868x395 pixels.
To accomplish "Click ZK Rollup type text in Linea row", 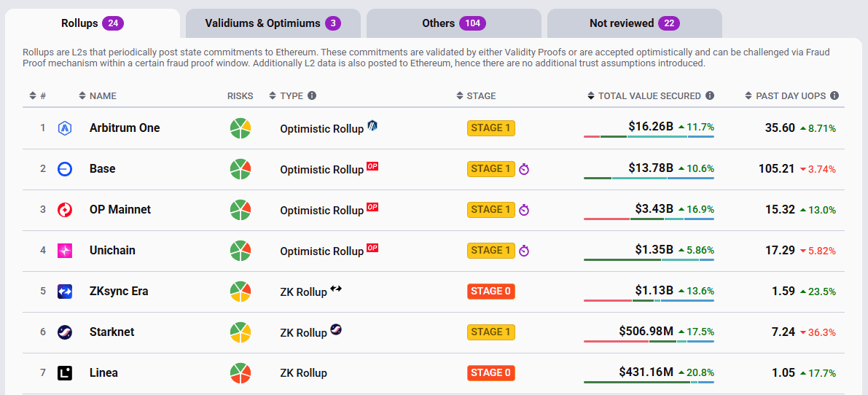I will [x=303, y=373].
